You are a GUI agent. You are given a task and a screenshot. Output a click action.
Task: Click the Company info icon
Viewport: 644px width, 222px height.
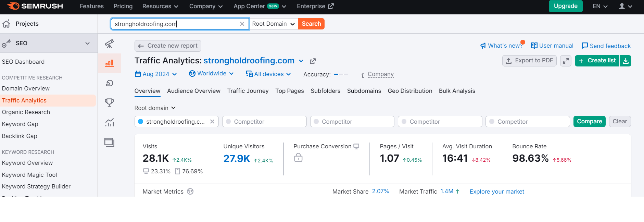point(363,75)
